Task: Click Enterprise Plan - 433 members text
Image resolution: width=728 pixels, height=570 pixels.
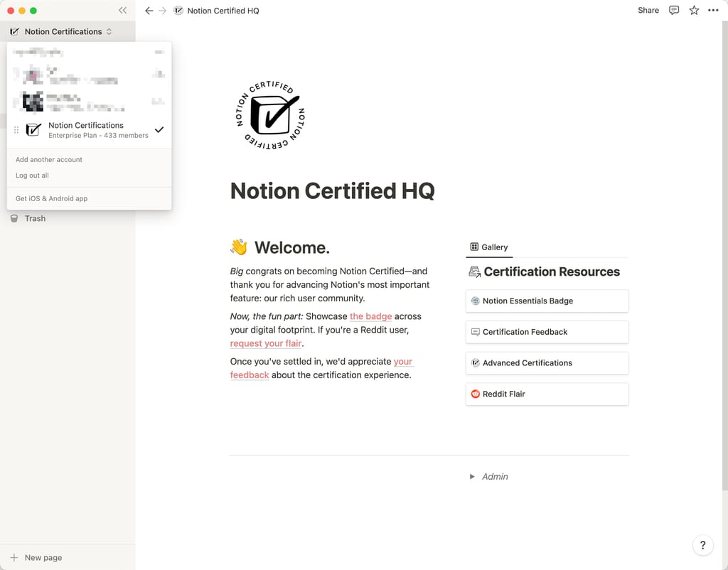Action: pos(98,136)
